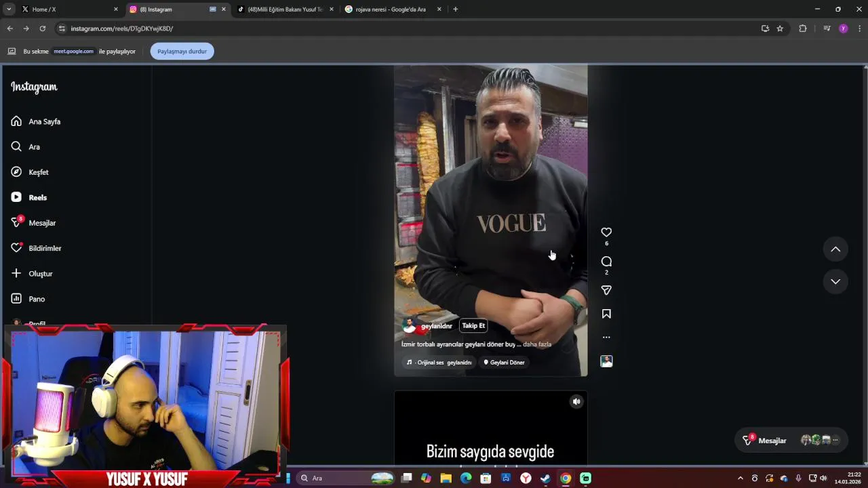Close the Home / X tab
Screen dimensions: 868x488
click(x=115, y=9)
